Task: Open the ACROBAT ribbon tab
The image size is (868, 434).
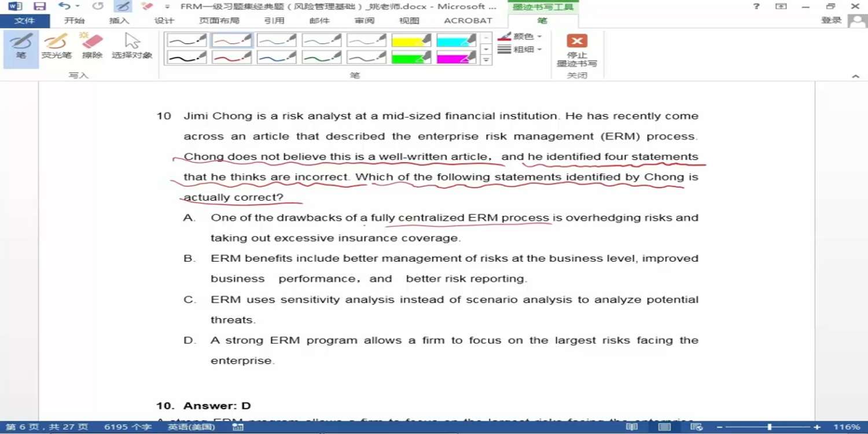Action: click(468, 21)
